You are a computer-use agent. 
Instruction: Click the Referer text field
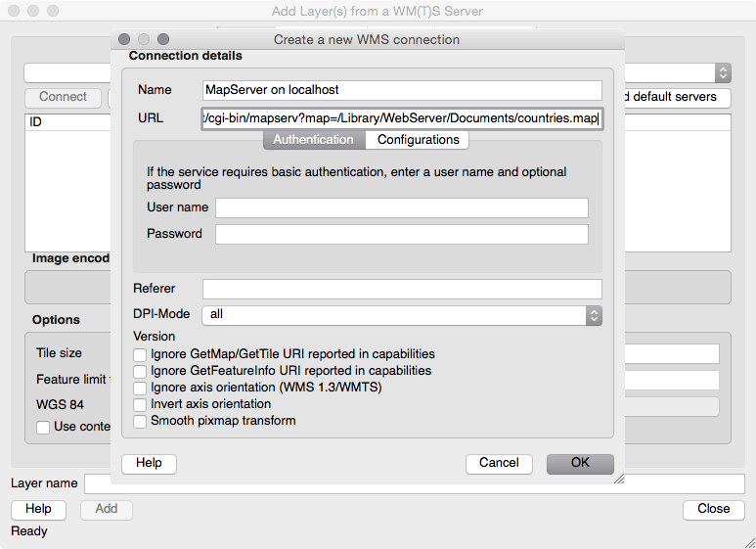click(x=401, y=289)
